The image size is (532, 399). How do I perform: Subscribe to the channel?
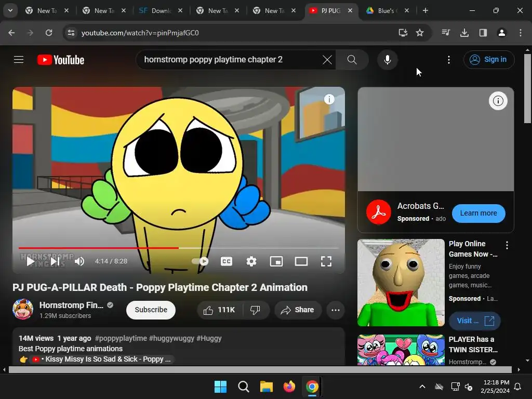[x=151, y=310]
